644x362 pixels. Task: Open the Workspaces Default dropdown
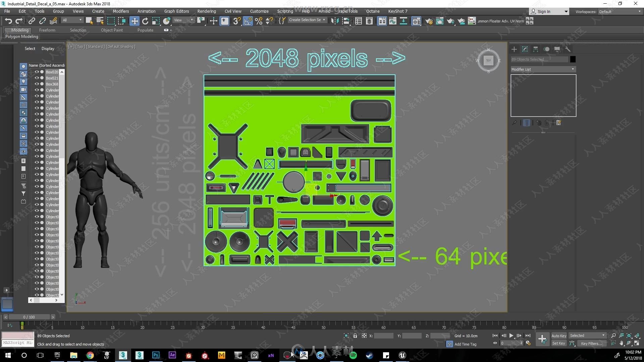point(620,12)
